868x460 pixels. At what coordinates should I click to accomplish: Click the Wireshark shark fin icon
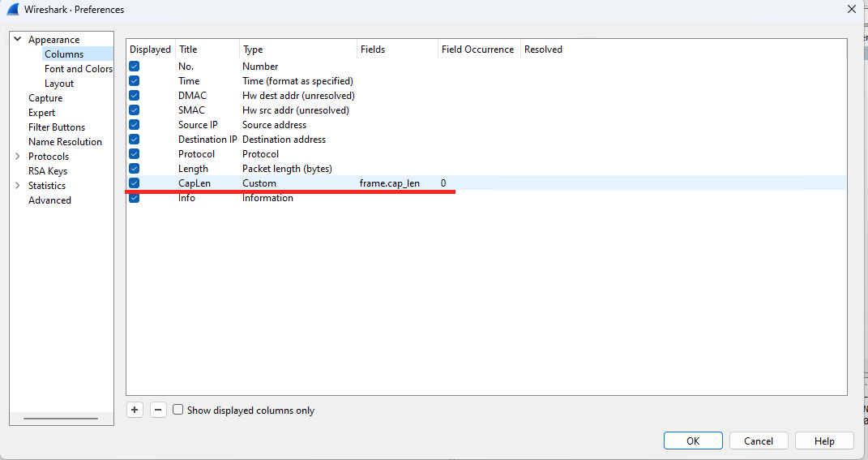point(13,9)
